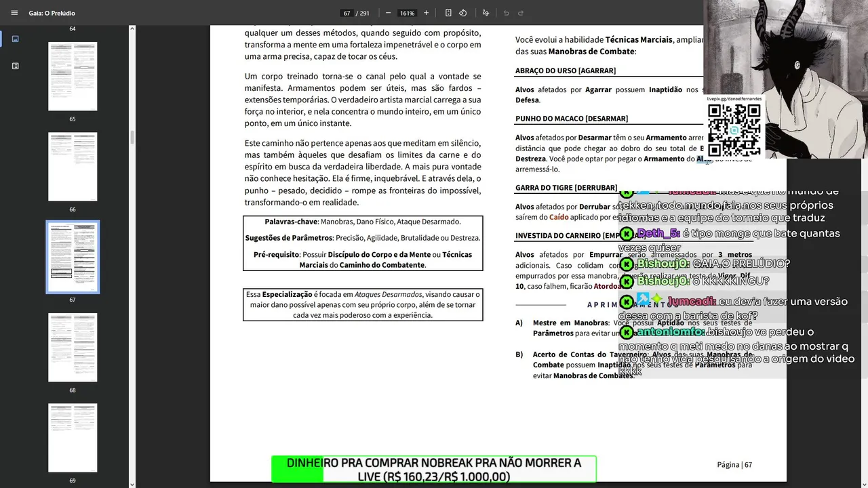
Task: Click the page number field showing 67
Action: (347, 13)
